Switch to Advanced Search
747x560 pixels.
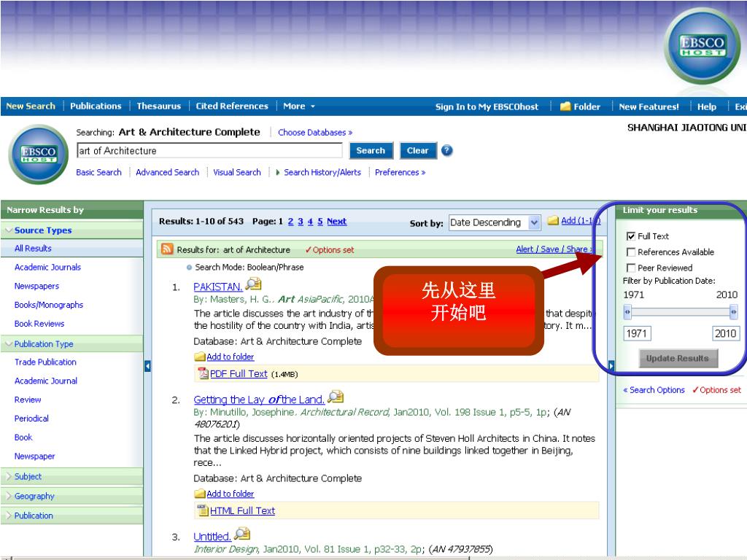(x=167, y=172)
